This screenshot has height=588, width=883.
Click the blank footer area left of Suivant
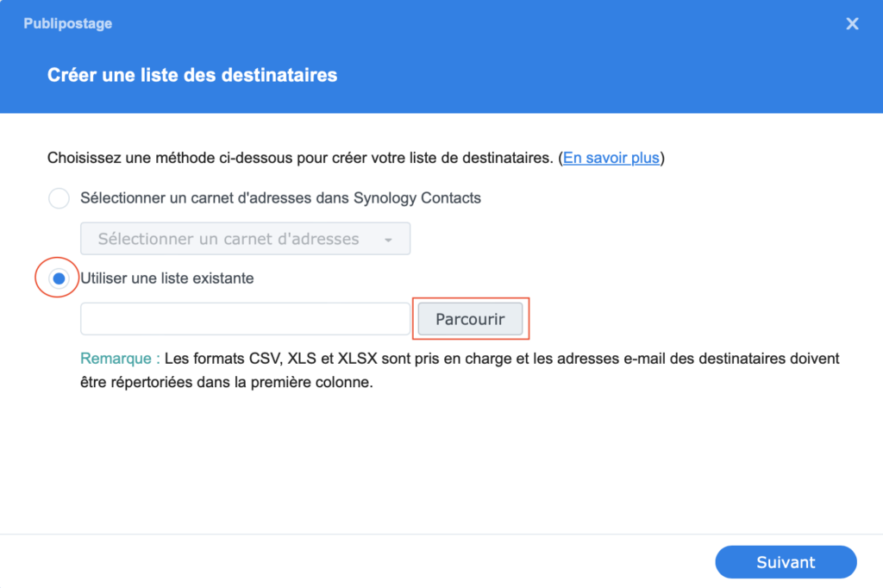point(354,562)
